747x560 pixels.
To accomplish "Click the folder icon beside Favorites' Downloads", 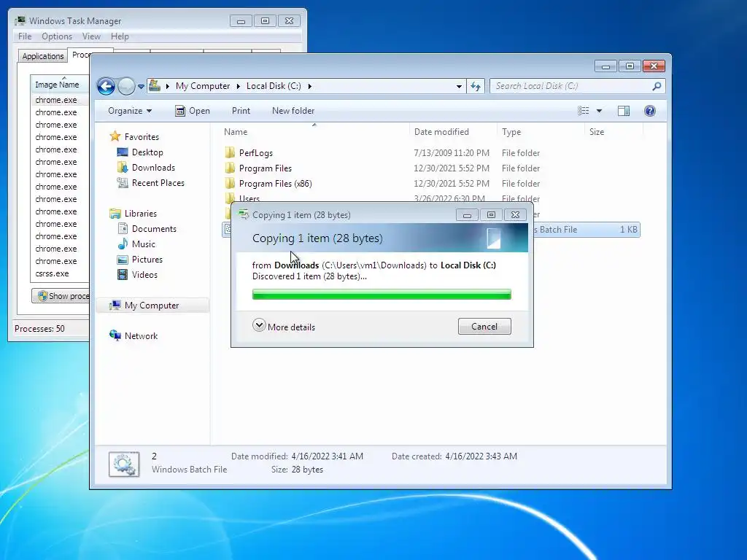I will (x=123, y=167).
